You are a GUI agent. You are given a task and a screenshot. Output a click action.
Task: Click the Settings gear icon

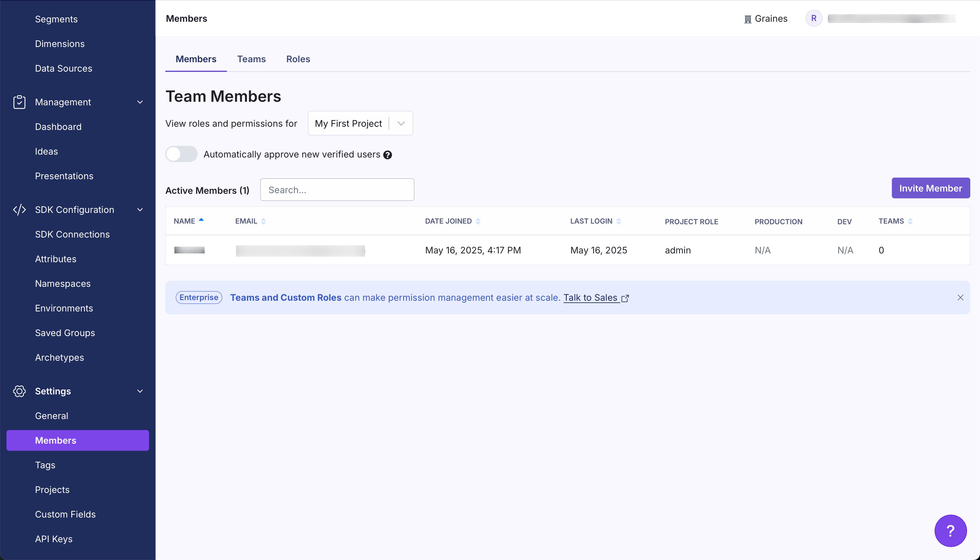(x=19, y=391)
